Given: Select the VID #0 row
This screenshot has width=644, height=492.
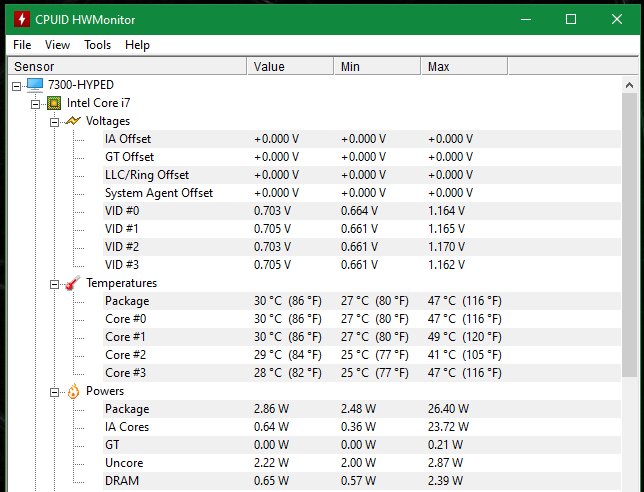Looking at the screenshot, I should pos(362,211).
